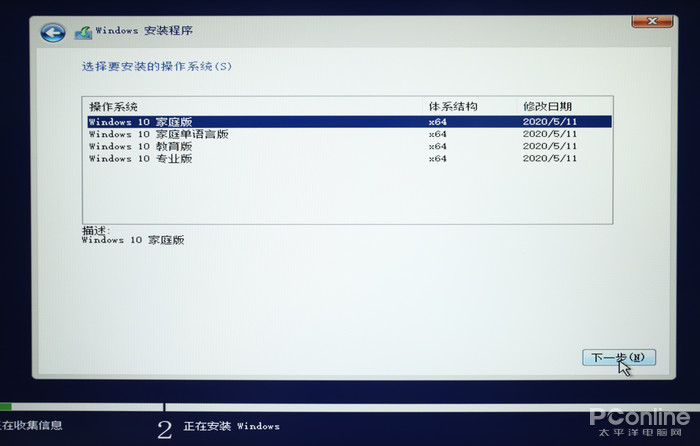
Task: Click the 体系结构 column header
Action: [453, 107]
